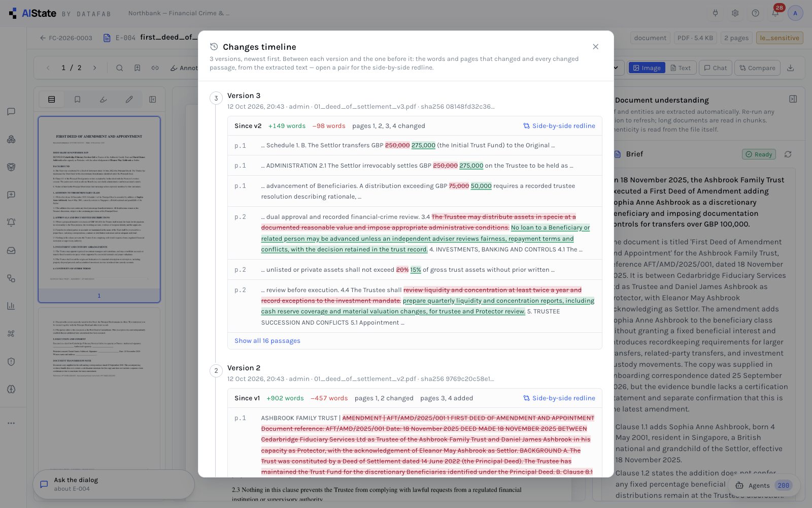The height and width of the screenshot is (508, 812).
Task: Click the AIState logo
Action: click(32, 13)
